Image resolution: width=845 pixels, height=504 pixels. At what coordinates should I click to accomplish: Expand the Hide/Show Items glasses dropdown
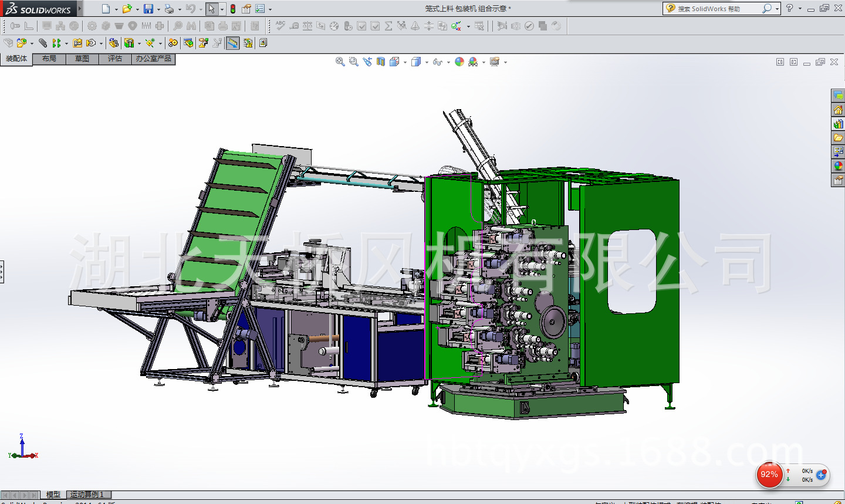click(449, 62)
